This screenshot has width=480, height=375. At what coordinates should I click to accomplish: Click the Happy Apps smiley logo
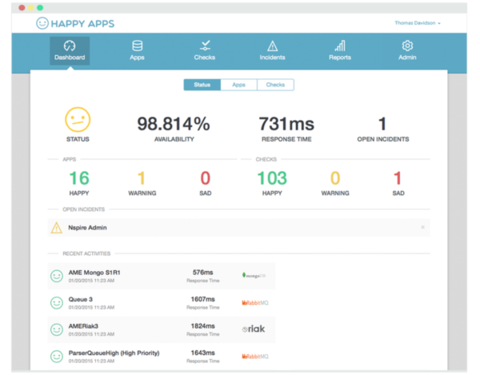tap(42, 23)
